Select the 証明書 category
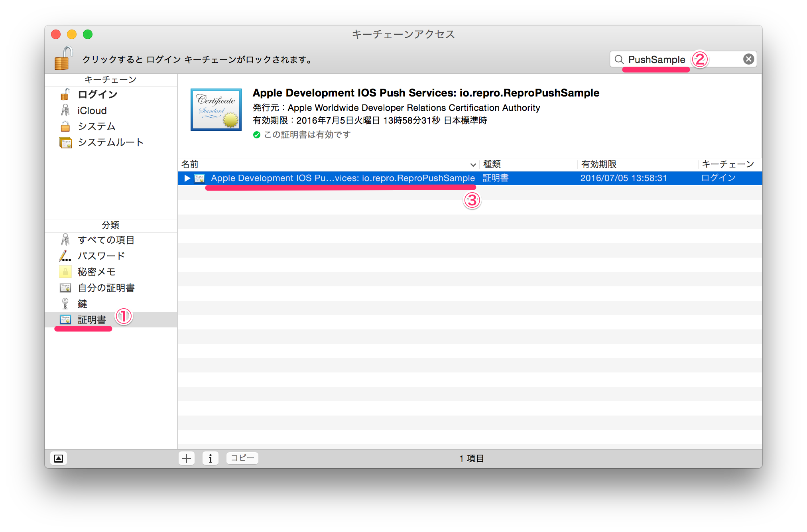 110,319
